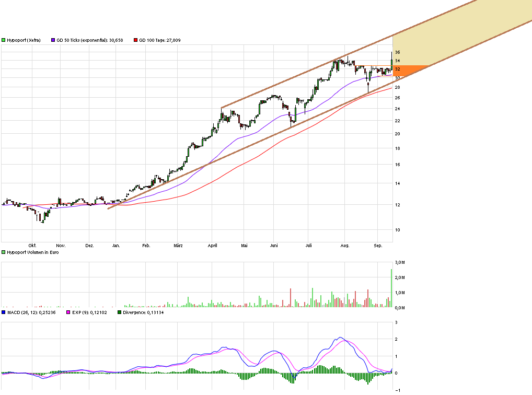Viewport: 532px width, 395px height.
Task: Click the 'Mai' month label on time axis
Action: (244, 246)
